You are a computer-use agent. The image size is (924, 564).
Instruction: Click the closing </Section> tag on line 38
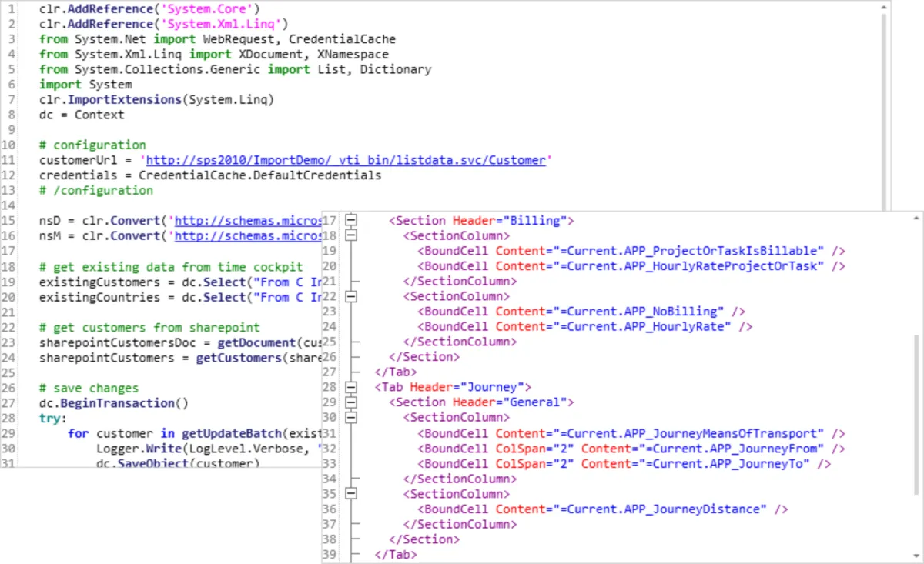424,539
